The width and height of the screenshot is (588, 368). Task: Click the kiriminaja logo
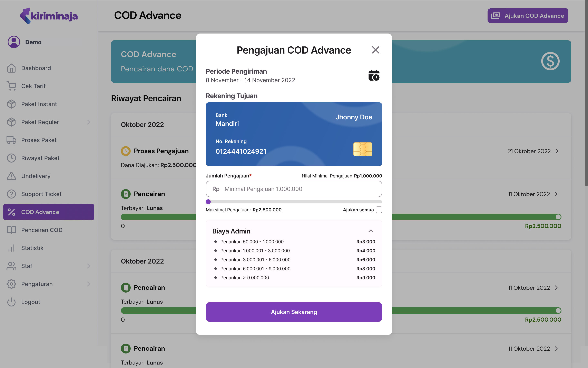pyautogui.click(x=49, y=16)
